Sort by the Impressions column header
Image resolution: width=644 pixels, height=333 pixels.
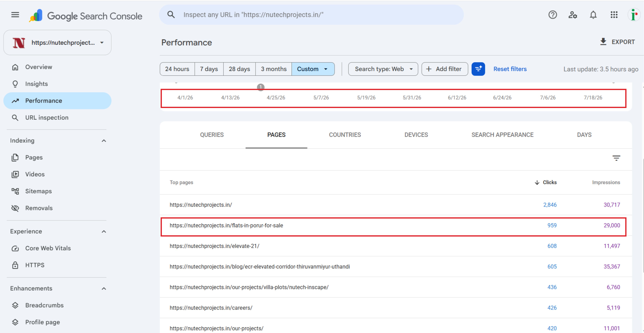click(x=606, y=182)
